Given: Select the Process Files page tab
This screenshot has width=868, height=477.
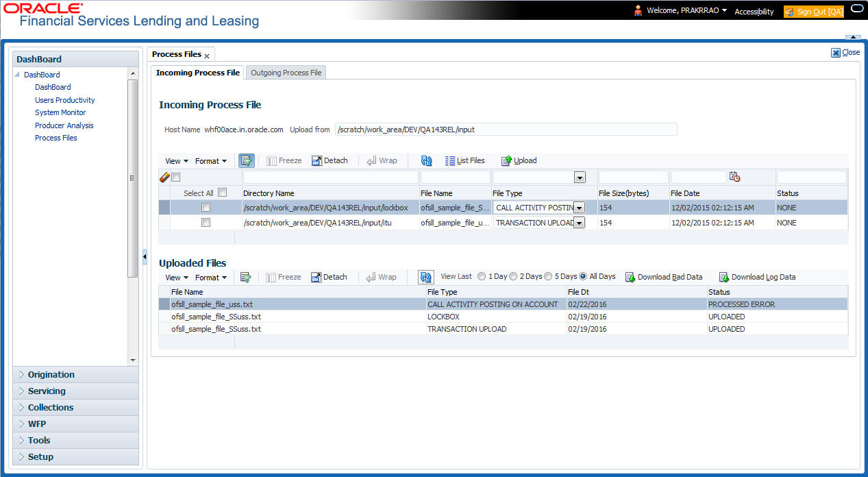Looking at the screenshot, I should (x=177, y=54).
